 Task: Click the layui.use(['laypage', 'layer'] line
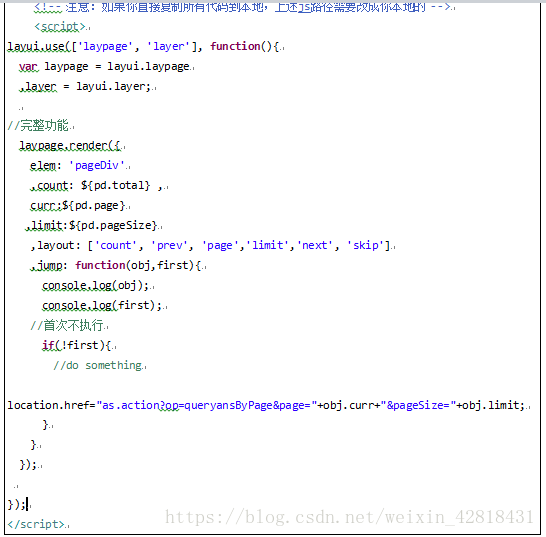click(x=143, y=46)
